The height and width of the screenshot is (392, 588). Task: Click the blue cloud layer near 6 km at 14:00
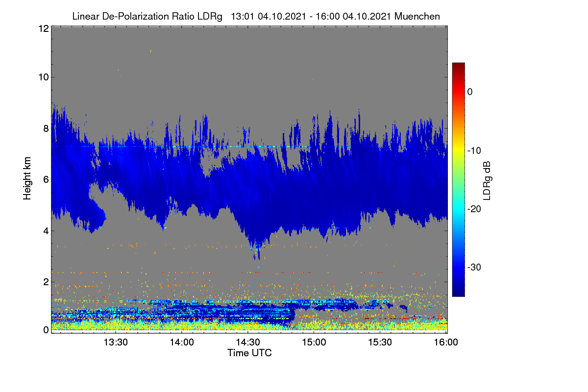point(182,179)
